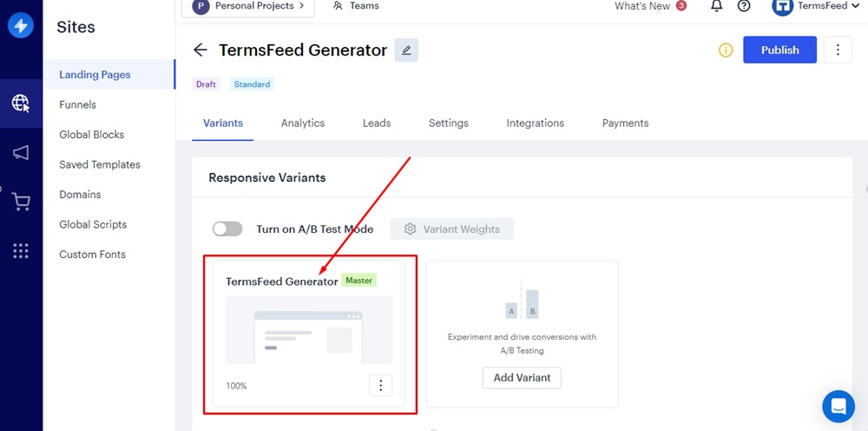The height and width of the screenshot is (431, 868).
Task: Switch to the Variants tab
Action: coord(222,123)
